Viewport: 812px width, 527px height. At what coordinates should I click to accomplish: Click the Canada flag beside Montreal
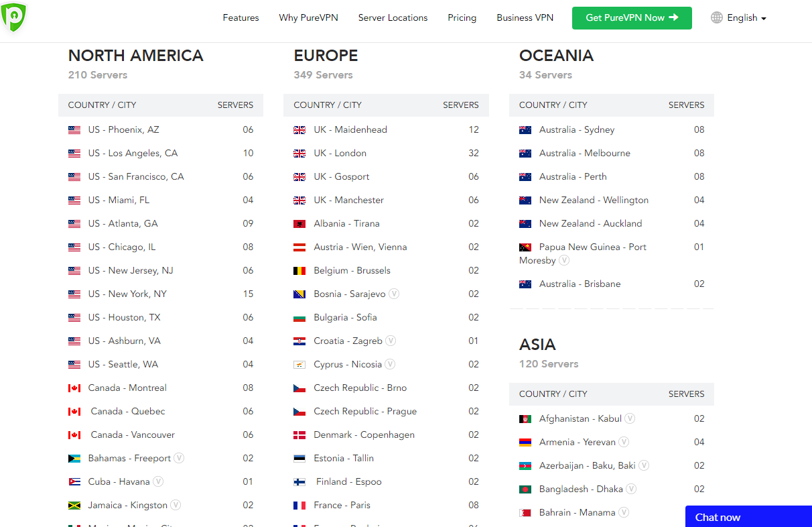tap(74, 388)
